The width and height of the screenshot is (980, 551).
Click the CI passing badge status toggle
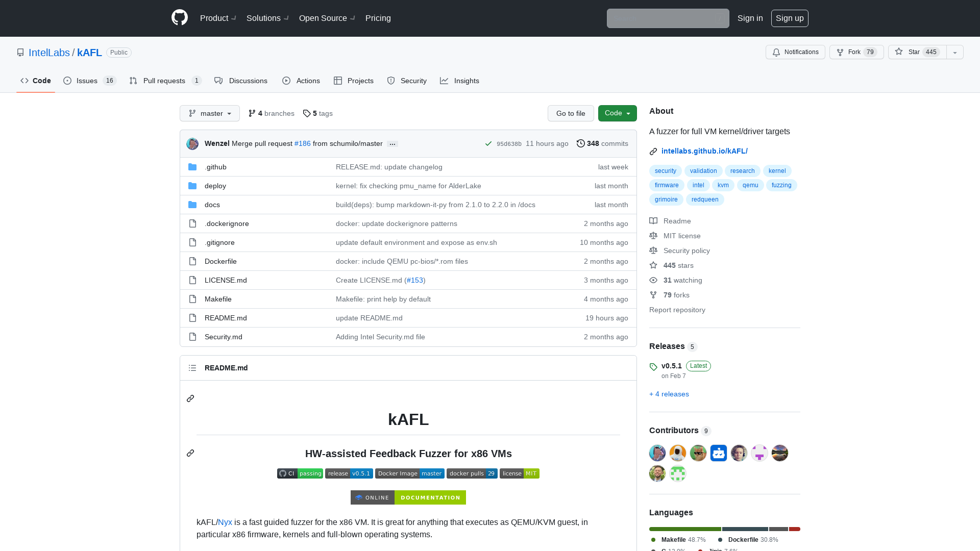coord(300,473)
